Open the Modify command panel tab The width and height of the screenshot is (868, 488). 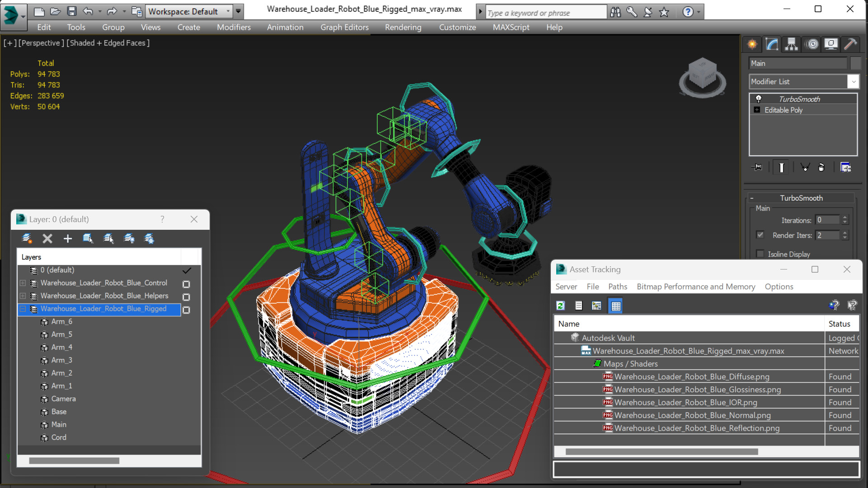pyautogui.click(x=772, y=44)
